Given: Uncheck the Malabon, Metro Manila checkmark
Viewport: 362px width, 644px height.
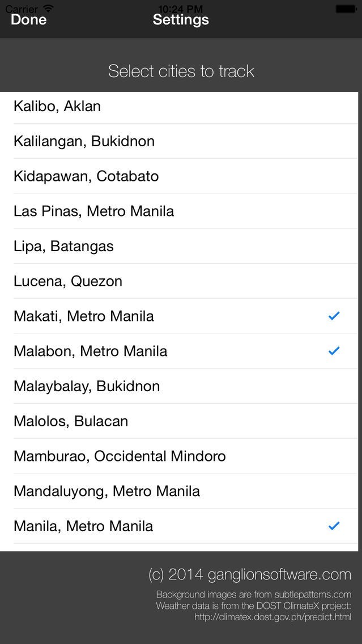Looking at the screenshot, I should tap(334, 351).
